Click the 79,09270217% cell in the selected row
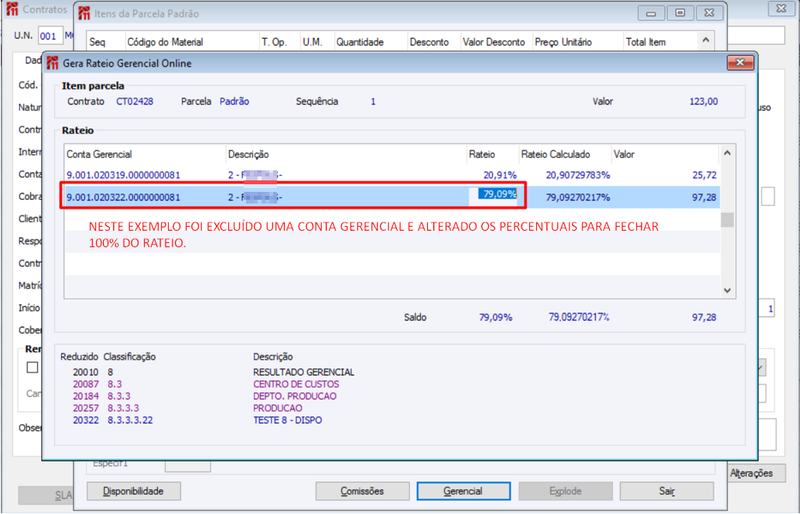This screenshot has height=514, width=800. pos(578,197)
